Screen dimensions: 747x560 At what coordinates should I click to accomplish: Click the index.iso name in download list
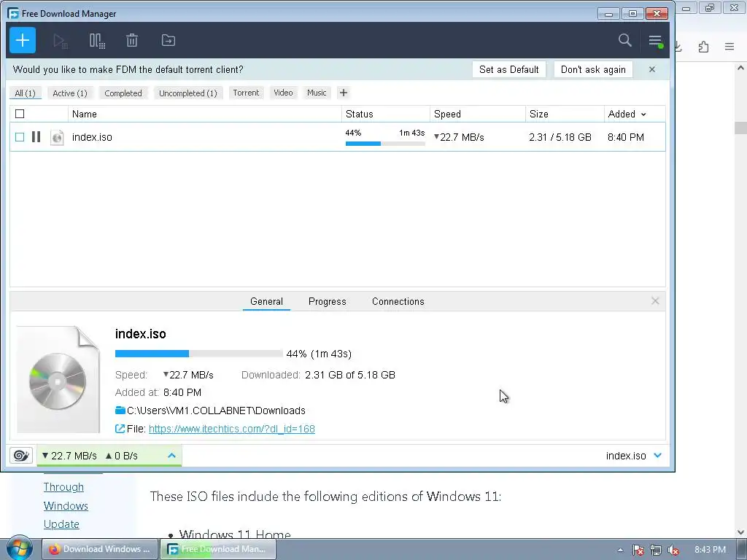pyautogui.click(x=92, y=137)
